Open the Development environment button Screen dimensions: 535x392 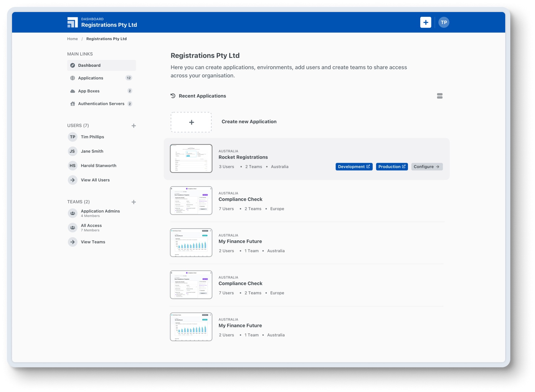point(354,167)
